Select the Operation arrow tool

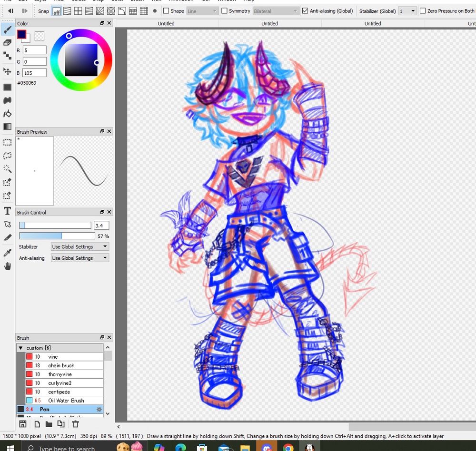click(x=7, y=224)
